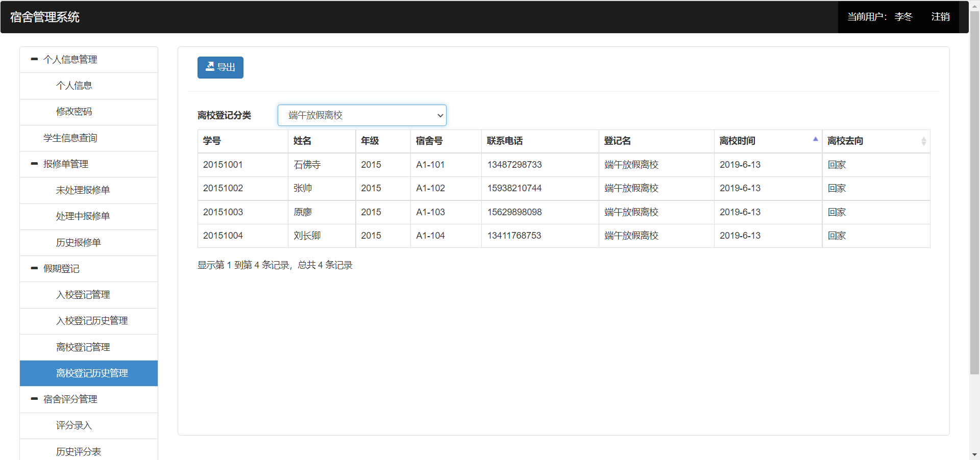The height and width of the screenshot is (460, 980).
Task: Open 个人信息 menu item
Action: (89, 86)
